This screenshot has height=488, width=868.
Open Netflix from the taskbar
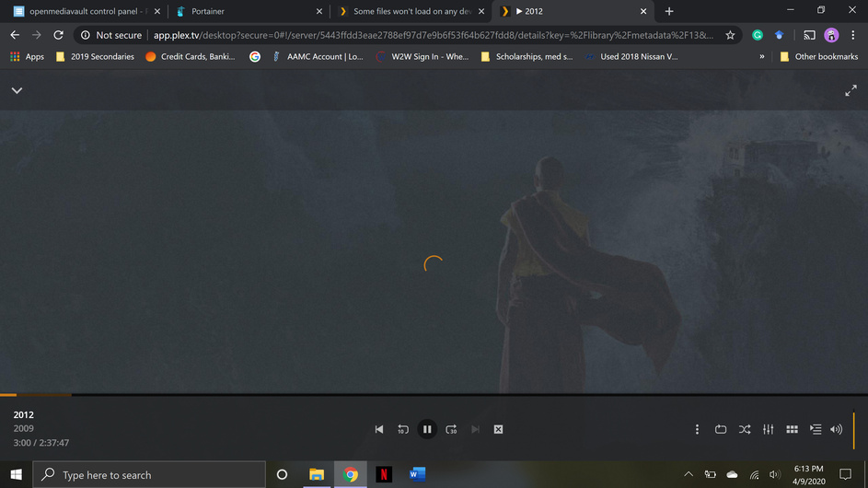(x=384, y=475)
